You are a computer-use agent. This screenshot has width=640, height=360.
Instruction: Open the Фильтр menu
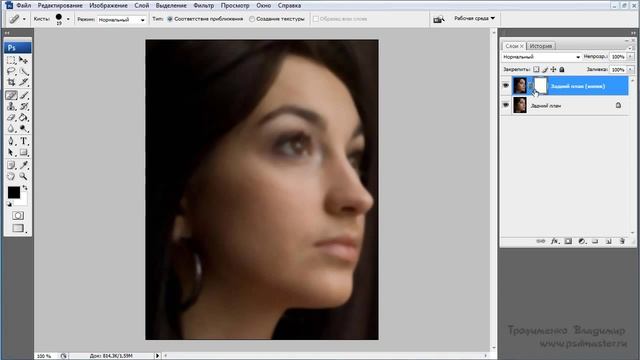[203, 6]
